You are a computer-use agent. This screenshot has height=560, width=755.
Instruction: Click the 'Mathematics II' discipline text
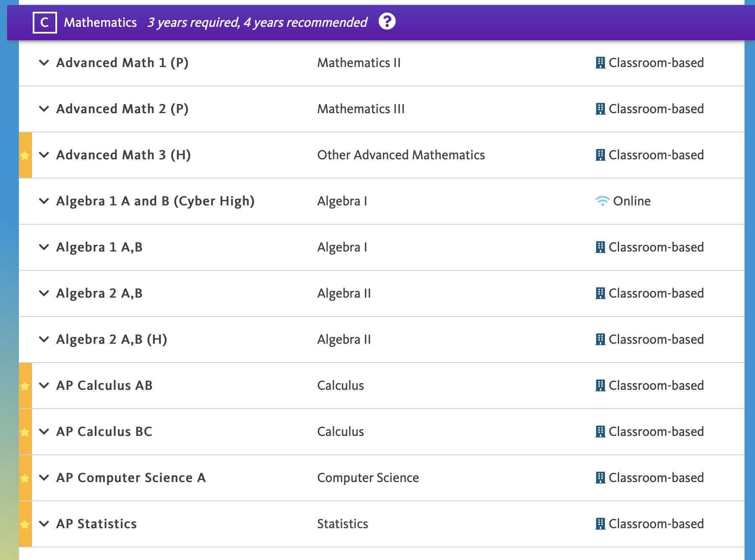click(359, 63)
